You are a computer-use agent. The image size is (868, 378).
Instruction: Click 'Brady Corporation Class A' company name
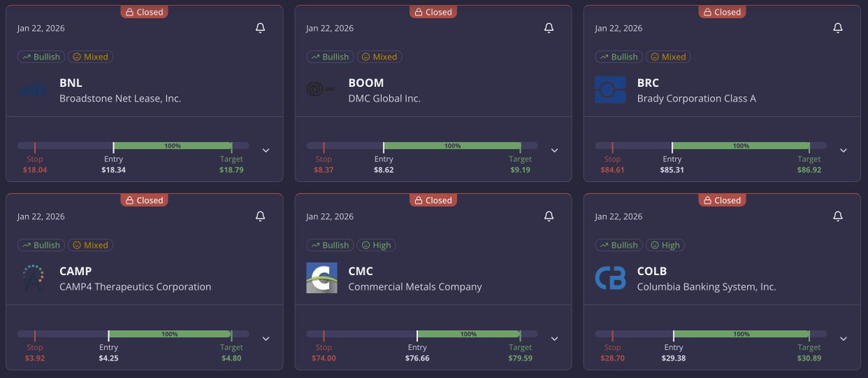coord(697,98)
